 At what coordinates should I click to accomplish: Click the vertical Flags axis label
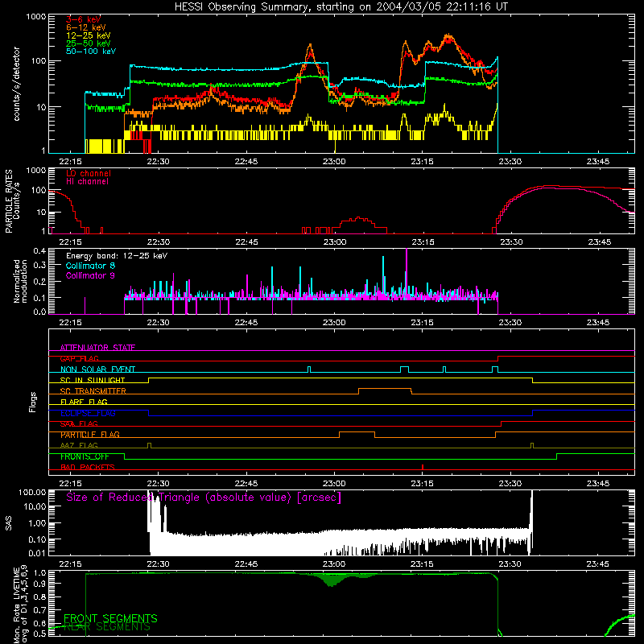point(33,402)
